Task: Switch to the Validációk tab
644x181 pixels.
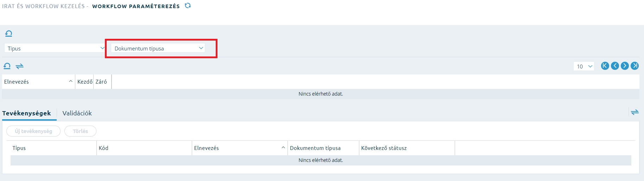Action: [77, 113]
